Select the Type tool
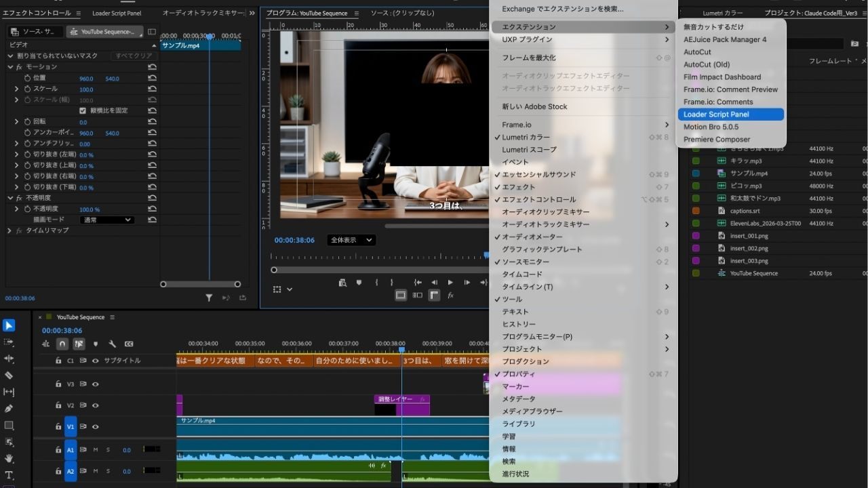 click(9, 475)
